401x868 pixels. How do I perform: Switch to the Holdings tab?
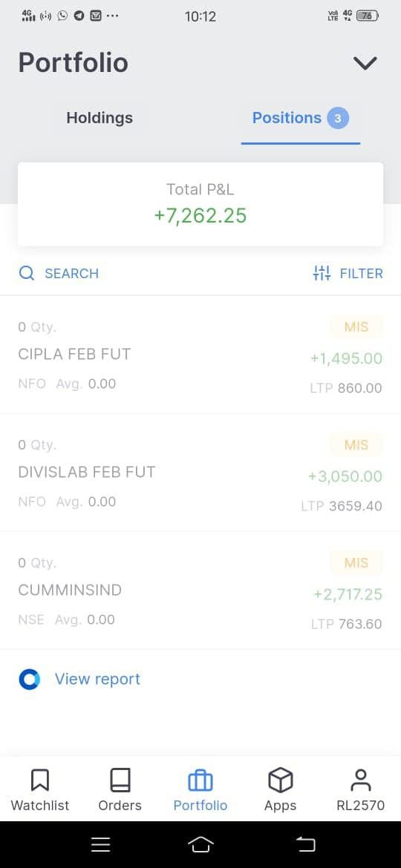pyautogui.click(x=100, y=118)
